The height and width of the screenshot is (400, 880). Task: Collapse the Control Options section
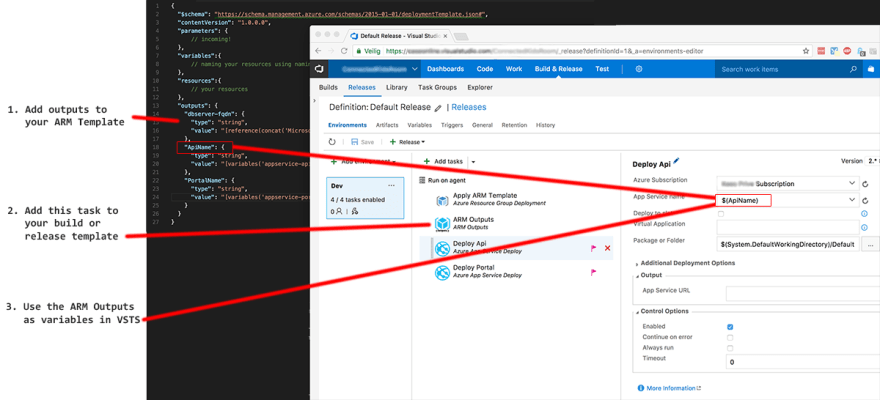click(638, 311)
